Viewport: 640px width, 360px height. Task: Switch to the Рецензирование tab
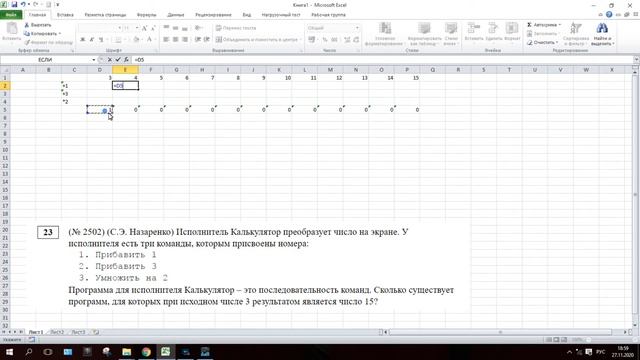coord(213,15)
